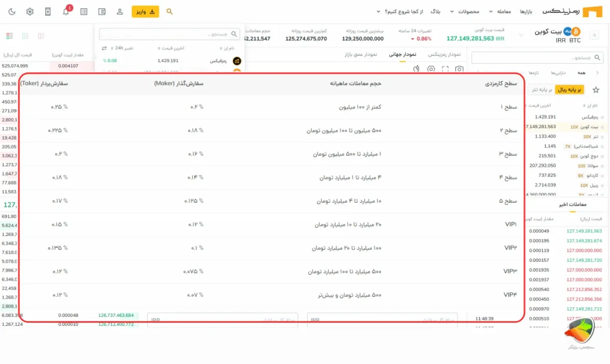The image size is (610, 364).
Task: Click the سطح ۱ fee level cell
Action: (508, 107)
